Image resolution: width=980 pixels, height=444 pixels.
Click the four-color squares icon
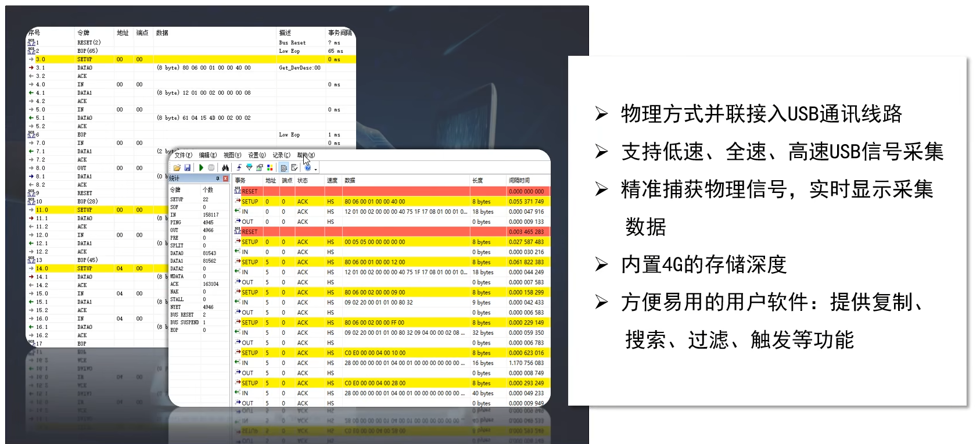(270, 168)
